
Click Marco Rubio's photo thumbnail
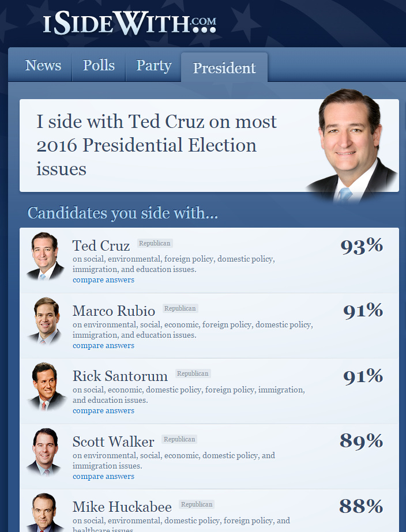45,321
